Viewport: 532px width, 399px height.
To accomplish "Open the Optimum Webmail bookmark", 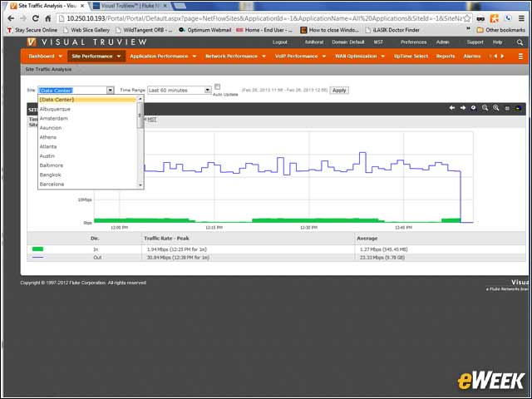I will (205, 30).
